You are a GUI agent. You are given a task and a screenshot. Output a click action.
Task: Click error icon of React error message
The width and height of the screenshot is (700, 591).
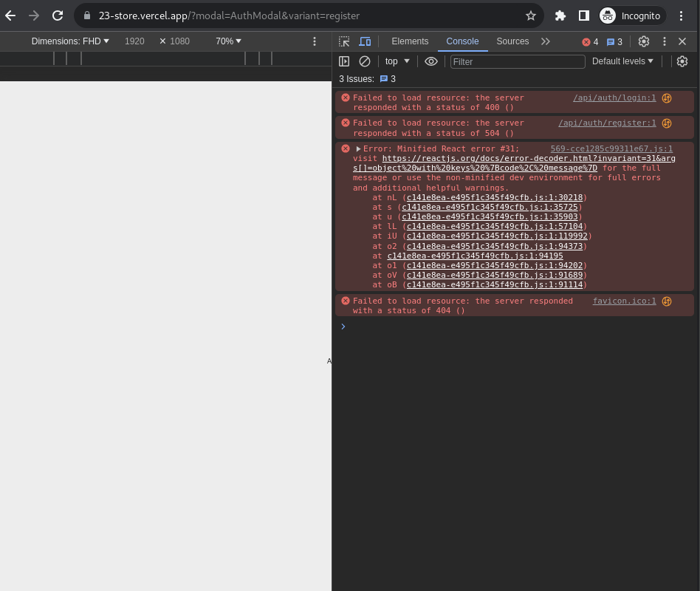tap(345, 148)
